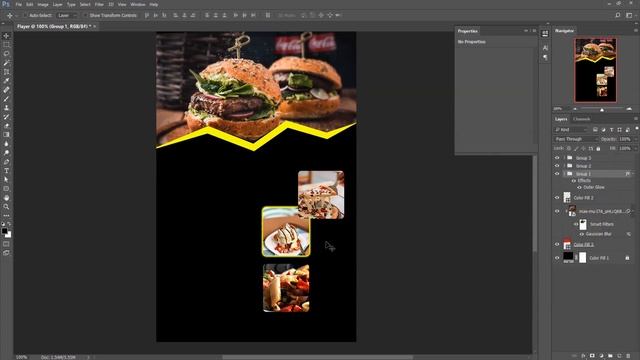The image size is (640, 360).
Task: Hide the Group 1 layer
Action: click(557, 174)
